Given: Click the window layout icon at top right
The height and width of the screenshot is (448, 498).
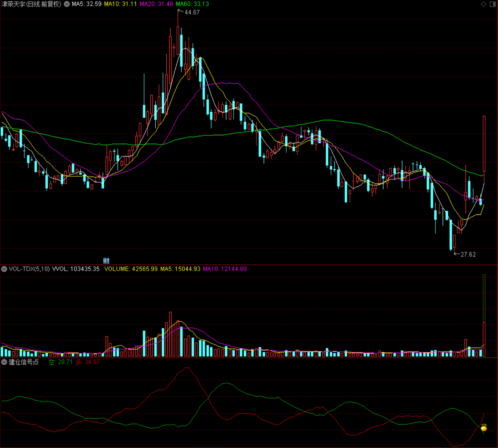Looking at the screenshot, I should tap(492, 5).
